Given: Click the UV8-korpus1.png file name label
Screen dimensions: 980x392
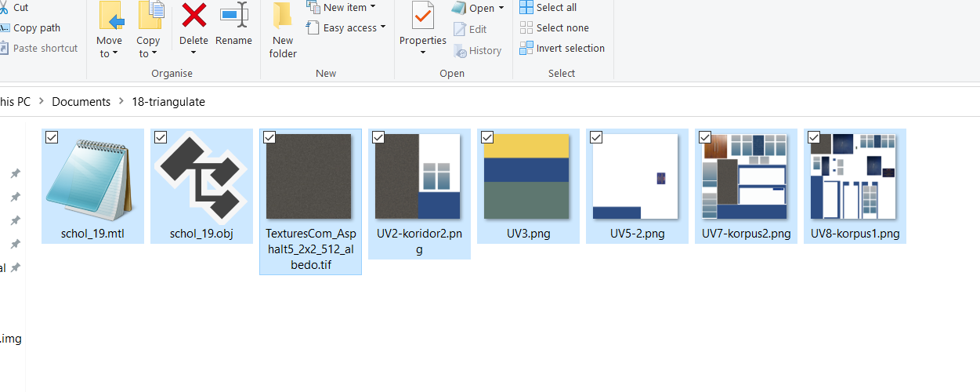Looking at the screenshot, I should pyautogui.click(x=855, y=234).
